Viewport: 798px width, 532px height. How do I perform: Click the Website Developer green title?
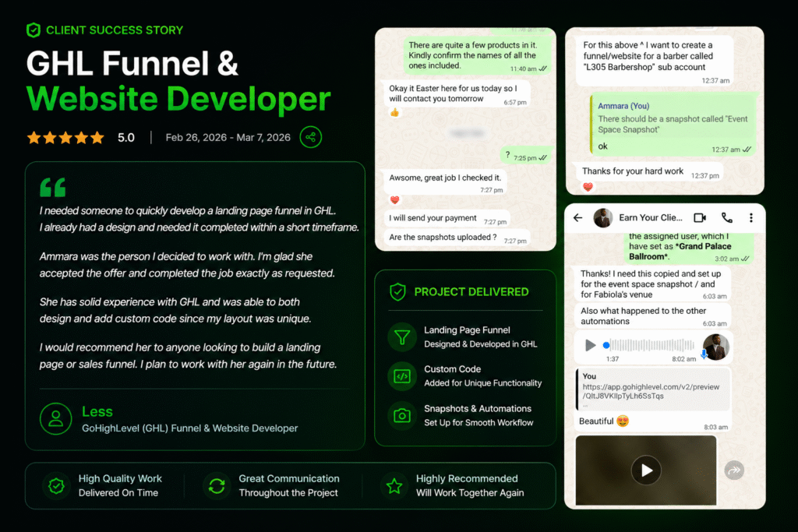point(178,98)
